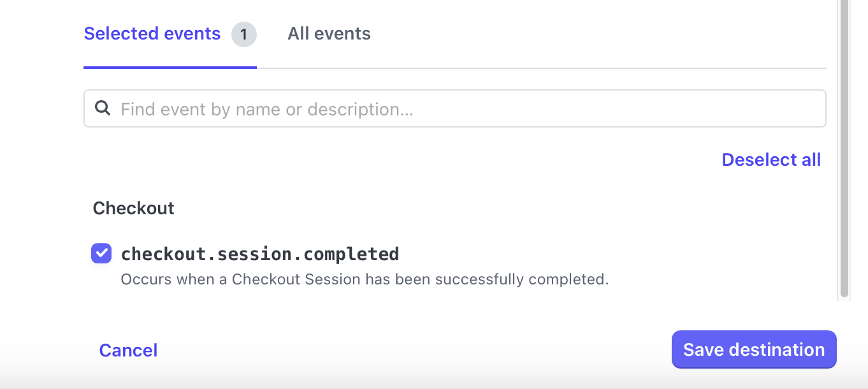Switch to the Selected events tab
Viewport: 868px width, 389px height.
click(152, 34)
